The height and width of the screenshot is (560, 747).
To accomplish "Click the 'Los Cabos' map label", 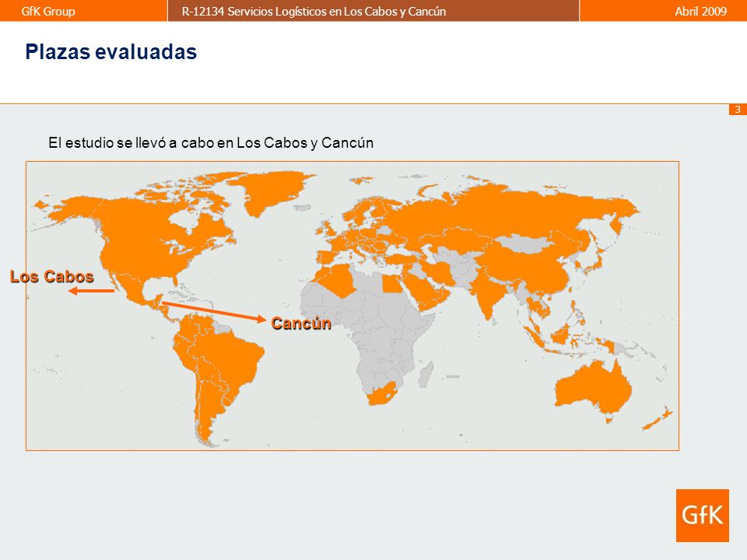I will [x=52, y=277].
